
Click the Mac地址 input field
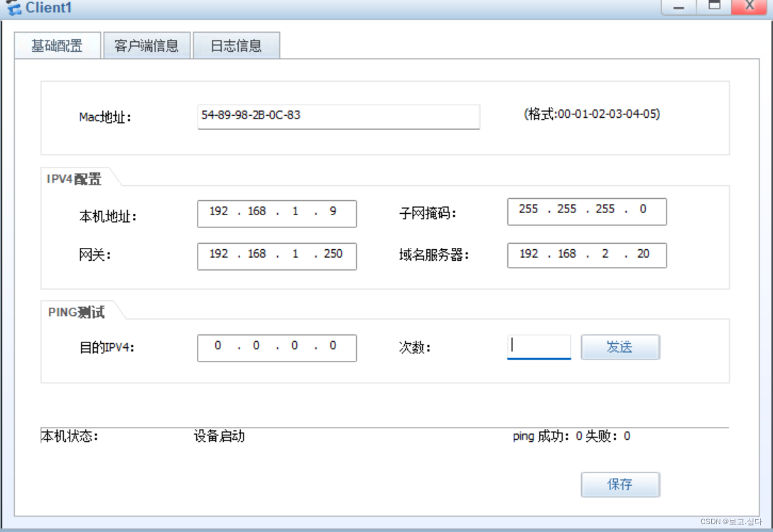338,117
